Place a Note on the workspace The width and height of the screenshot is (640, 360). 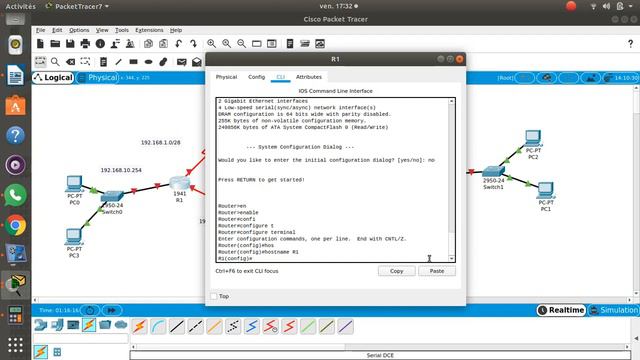[x=103, y=62]
